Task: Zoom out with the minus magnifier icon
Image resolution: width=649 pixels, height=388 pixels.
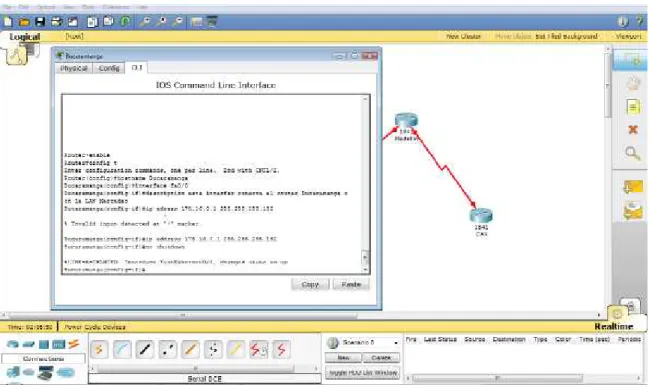Action: pyautogui.click(x=178, y=22)
